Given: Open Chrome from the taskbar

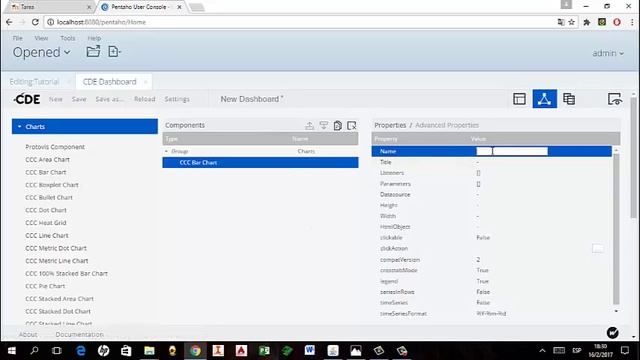Looking at the screenshot, I should [x=195, y=351].
